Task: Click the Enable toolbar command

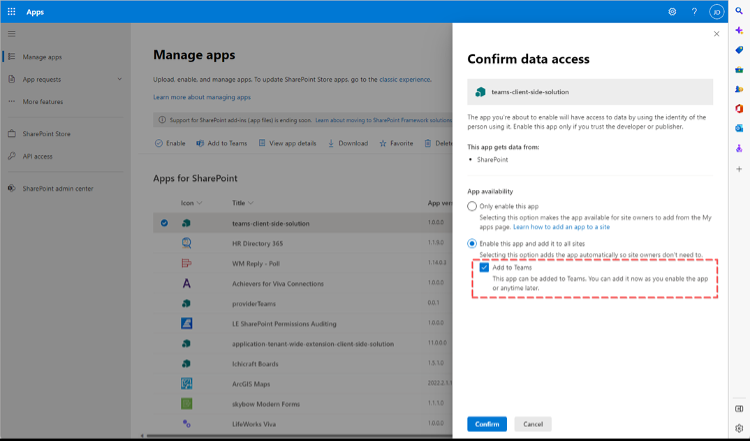Action: 170,143
